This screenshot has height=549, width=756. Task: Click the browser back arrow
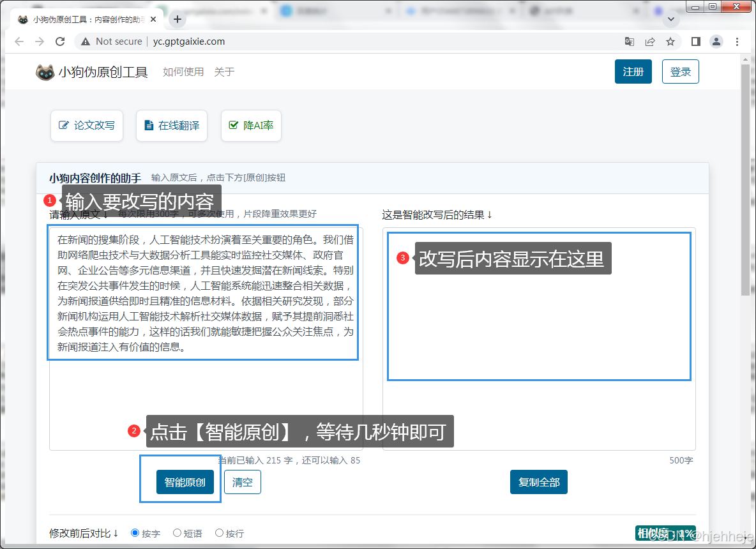pyautogui.click(x=19, y=41)
